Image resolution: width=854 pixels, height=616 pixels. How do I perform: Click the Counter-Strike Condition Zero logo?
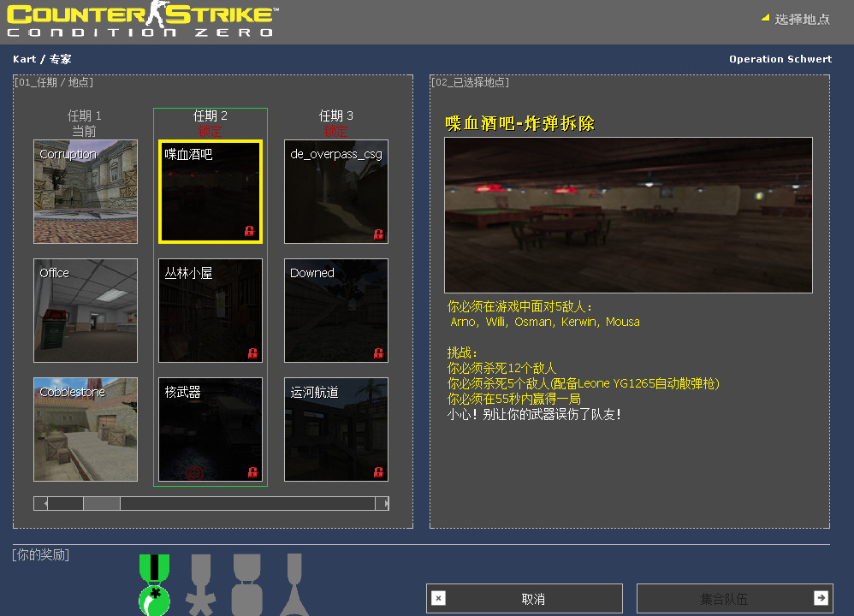[x=143, y=21]
